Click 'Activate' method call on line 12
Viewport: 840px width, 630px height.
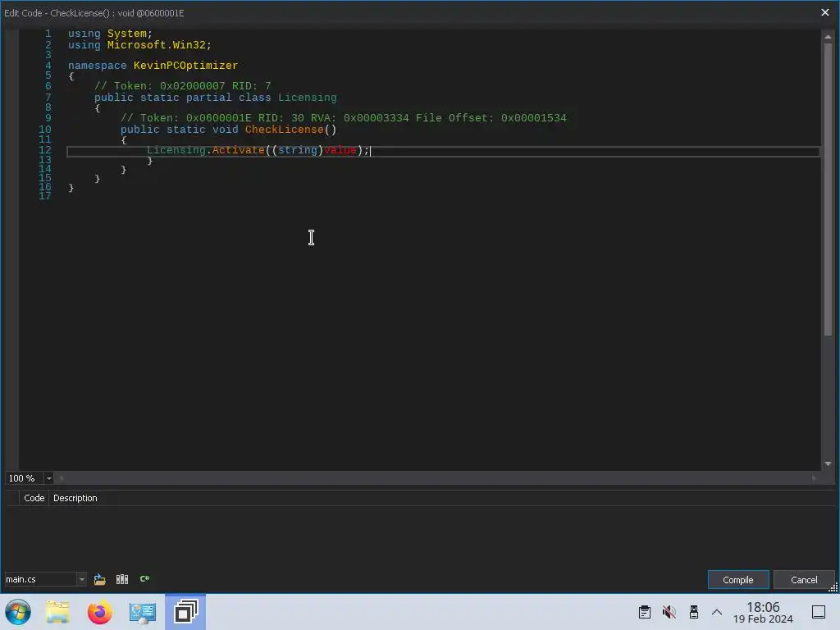pos(239,151)
